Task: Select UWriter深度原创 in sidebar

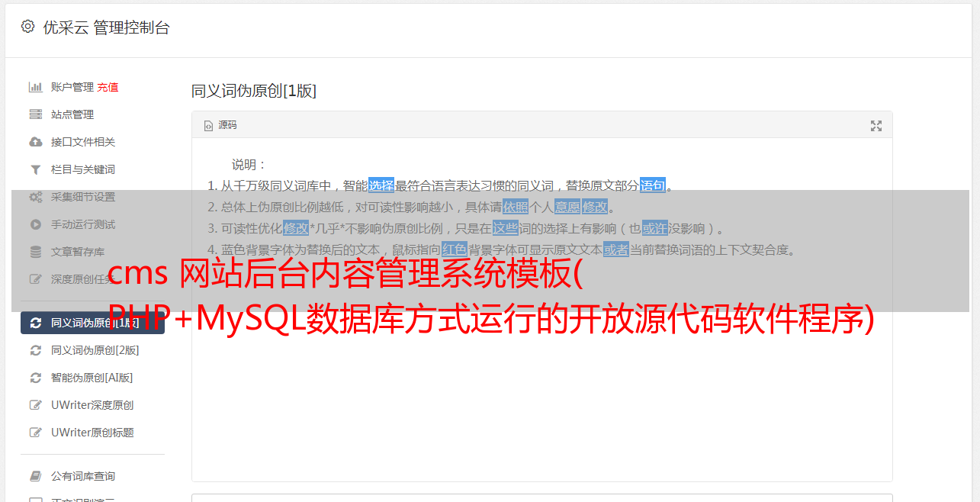Action: pyautogui.click(x=92, y=405)
